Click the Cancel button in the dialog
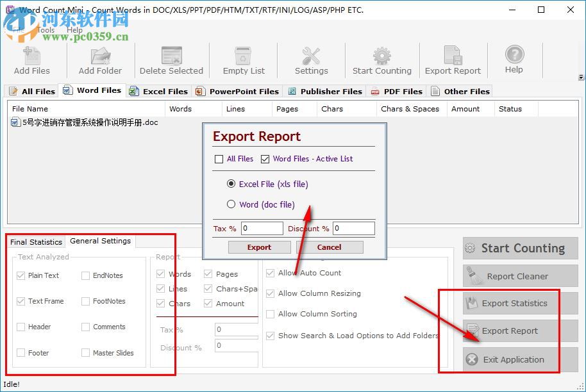 (x=330, y=247)
